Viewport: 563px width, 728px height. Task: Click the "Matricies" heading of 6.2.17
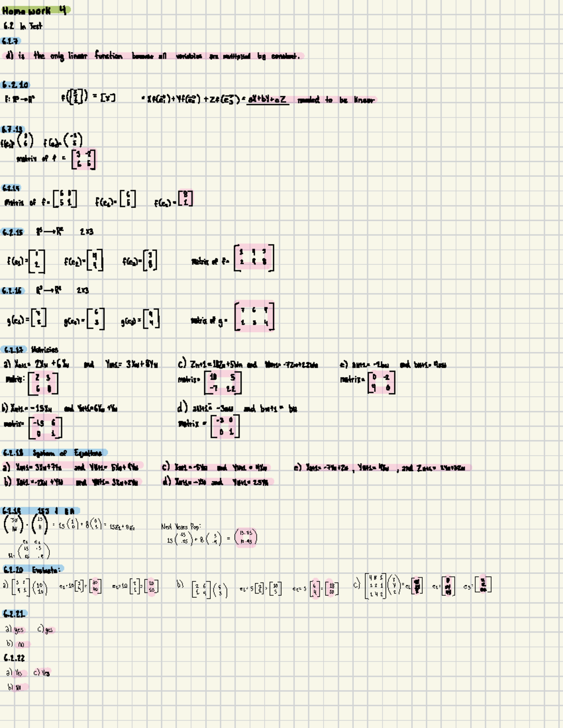point(45,350)
